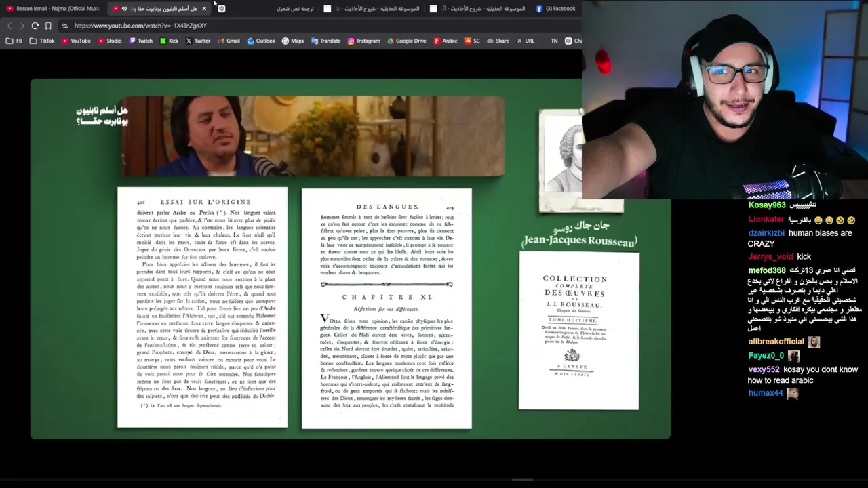The width and height of the screenshot is (868, 488).
Task: Open TN bookmark
Action: (554, 41)
